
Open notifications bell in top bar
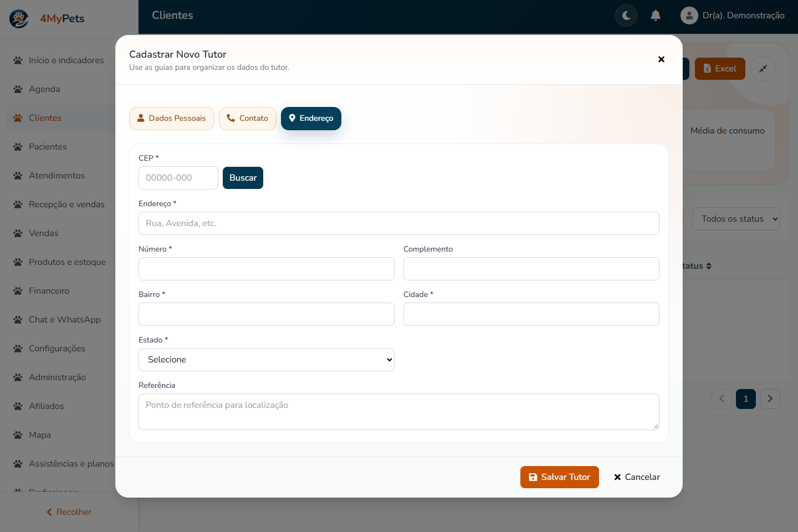(x=656, y=16)
